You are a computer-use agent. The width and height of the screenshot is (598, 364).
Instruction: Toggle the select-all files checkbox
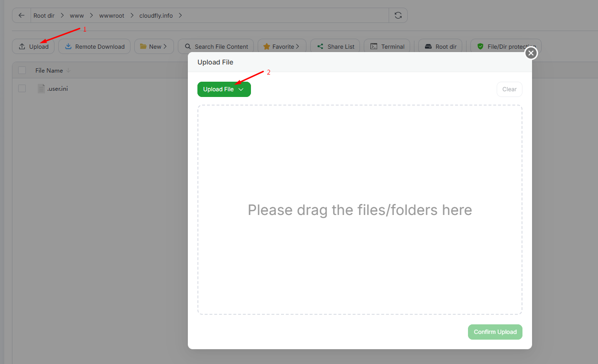[x=22, y=70]
